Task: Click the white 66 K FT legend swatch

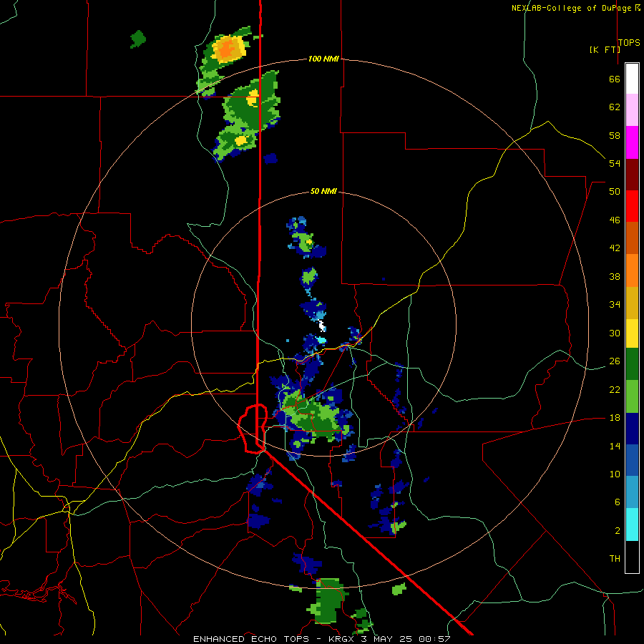Action: click(x=632, y=79)
